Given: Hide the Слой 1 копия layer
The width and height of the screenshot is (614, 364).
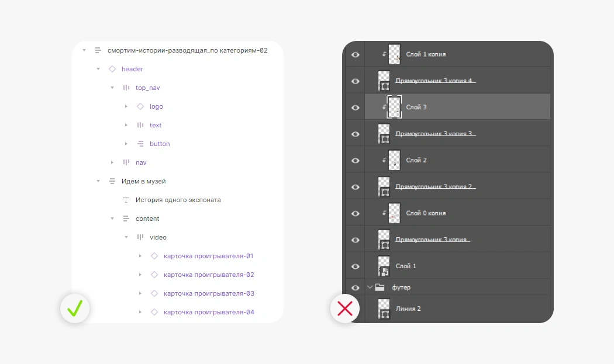Looking at the screenshot, I should (x=355, y=55).
